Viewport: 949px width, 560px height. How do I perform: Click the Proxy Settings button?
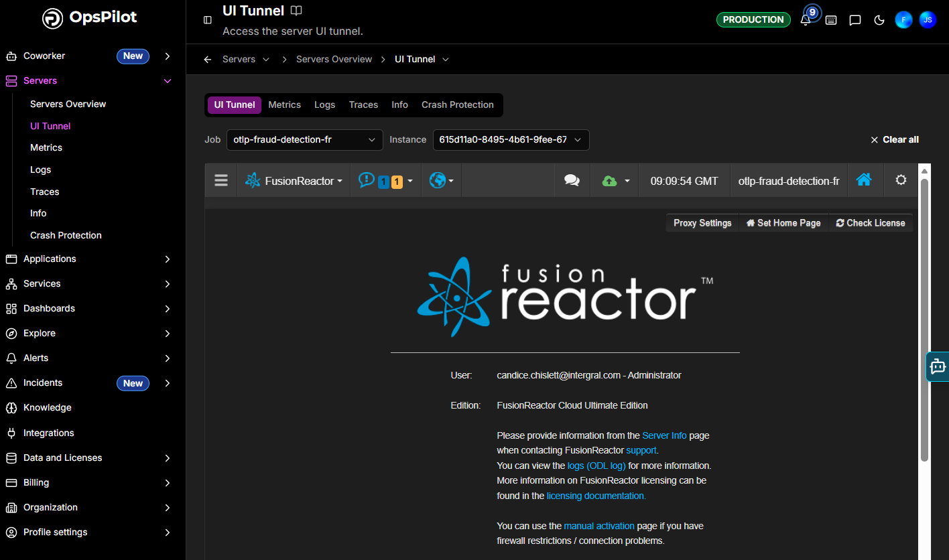point(702,223)
